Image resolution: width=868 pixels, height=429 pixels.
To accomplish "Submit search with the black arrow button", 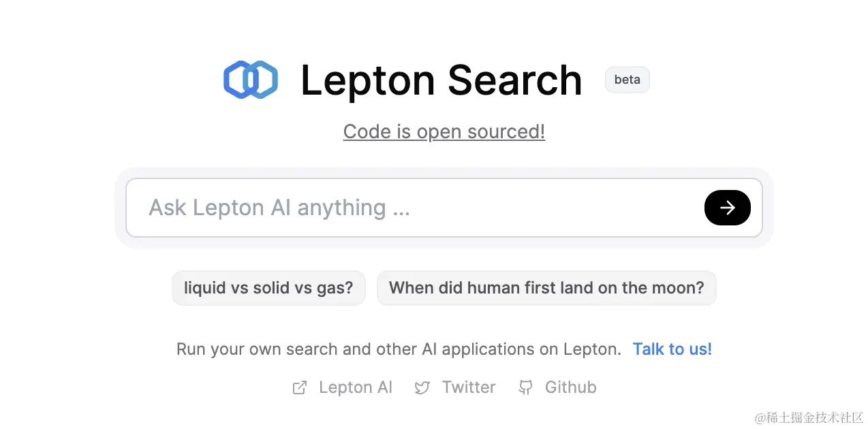I will click(x=727, y=208).
